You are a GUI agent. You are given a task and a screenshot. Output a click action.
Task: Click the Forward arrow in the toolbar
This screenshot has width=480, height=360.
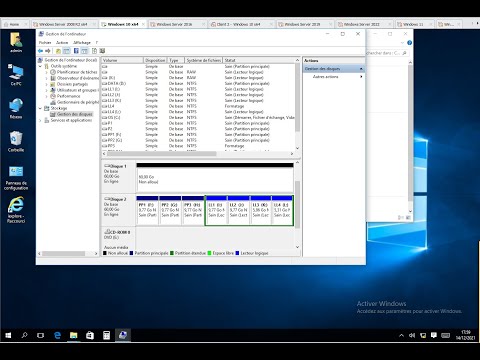[x=48, y=51]
